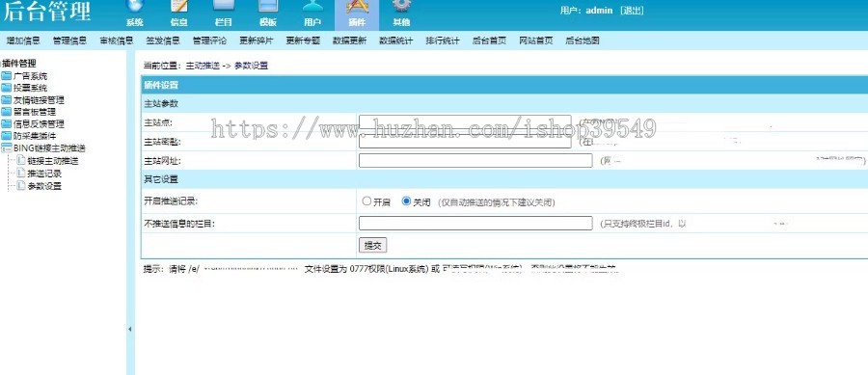Click 数据更新 in the shortcut bar

pyautogui.click(x=349, y=40)
